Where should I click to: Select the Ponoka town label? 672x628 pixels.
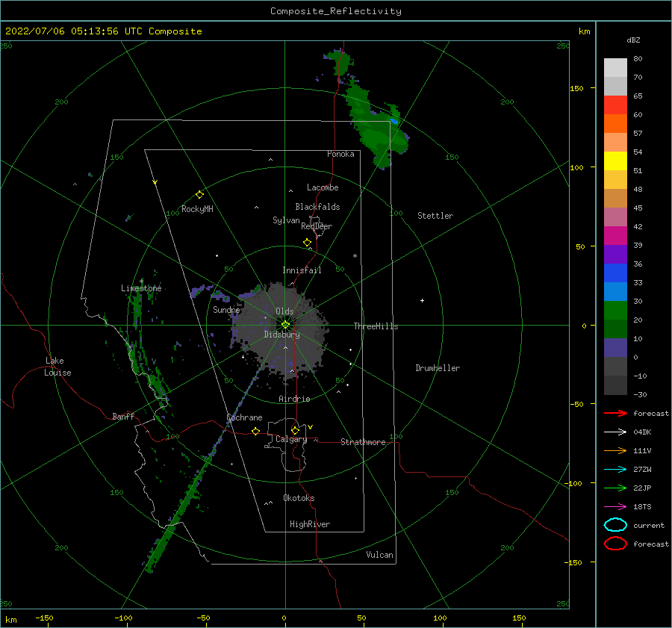click(340, 154)
